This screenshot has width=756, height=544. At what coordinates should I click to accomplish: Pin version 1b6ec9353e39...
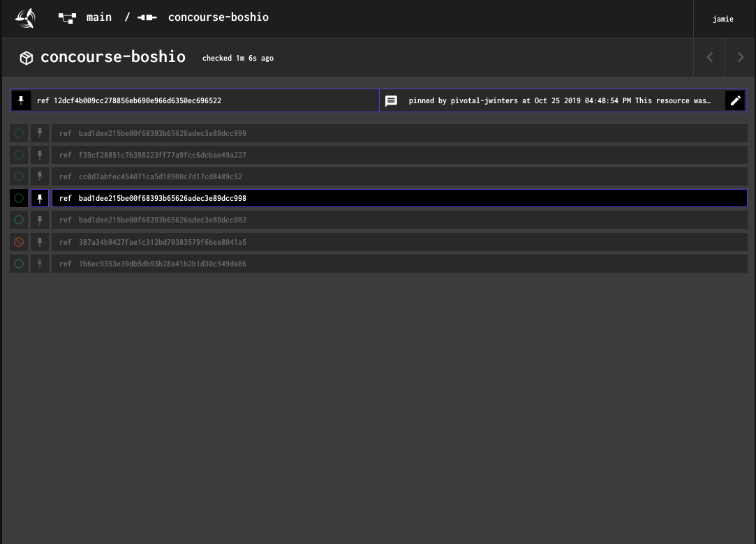pos(40,264)
